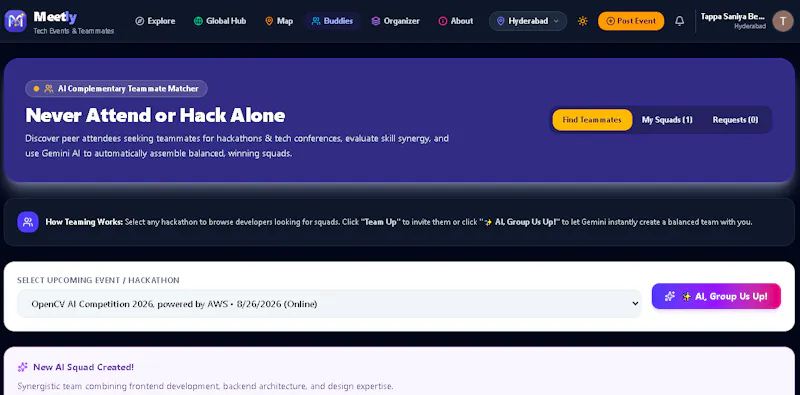Click the AI, Group Us Up! button

(x=716, y=297)
